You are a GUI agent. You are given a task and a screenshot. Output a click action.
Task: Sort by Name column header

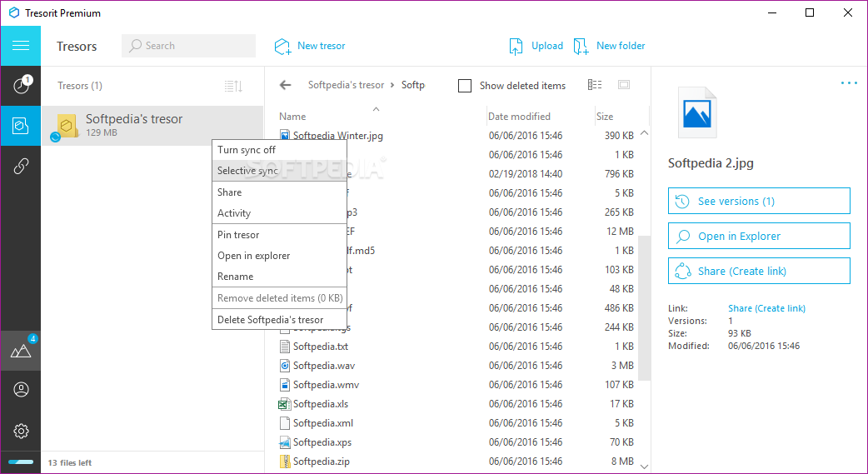click(x=292, y=117)
